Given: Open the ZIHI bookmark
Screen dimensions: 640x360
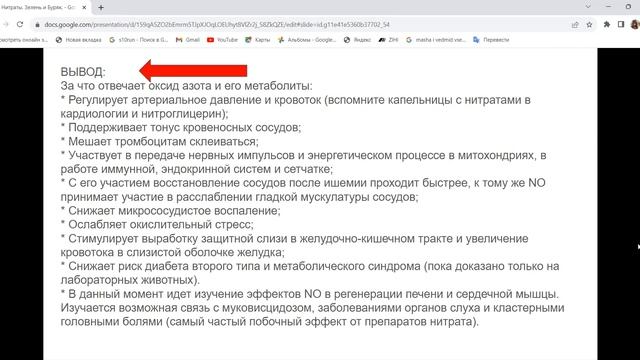Looking at the screenshot, I should 388,40.
